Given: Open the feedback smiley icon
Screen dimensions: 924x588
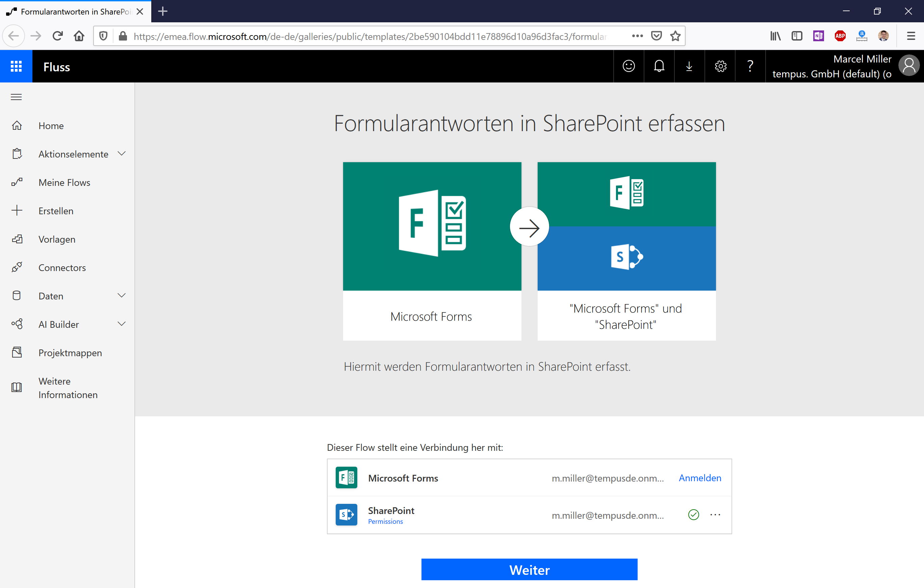Looking at the screenshot, I should pyautogui.click(x=628, y=66).
